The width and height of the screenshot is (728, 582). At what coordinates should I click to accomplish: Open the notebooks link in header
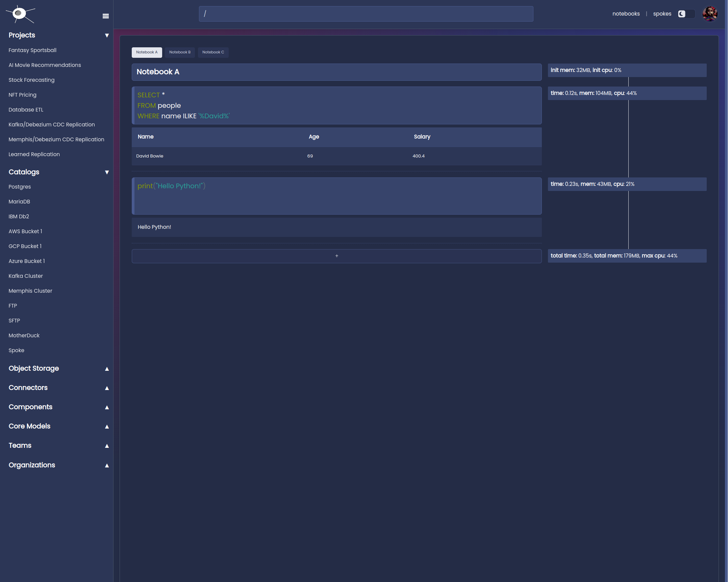point(626,14)
